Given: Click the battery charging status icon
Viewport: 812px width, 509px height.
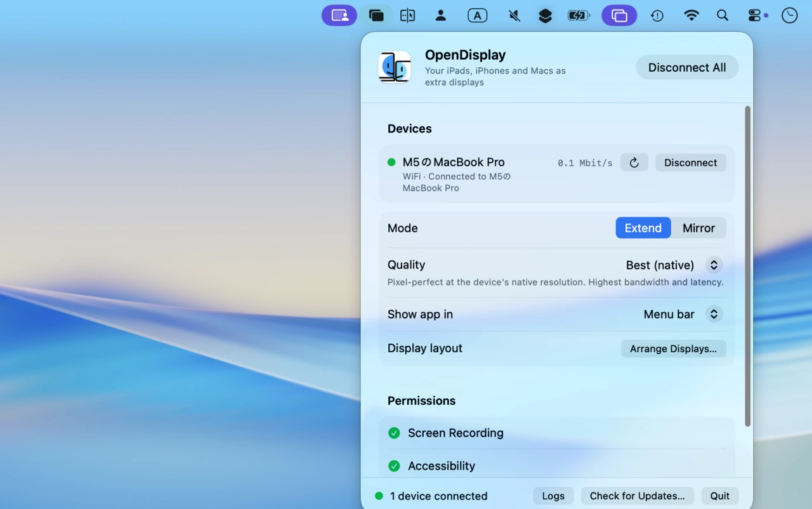Looking at the screenshot, I should (x=579, y=15).
